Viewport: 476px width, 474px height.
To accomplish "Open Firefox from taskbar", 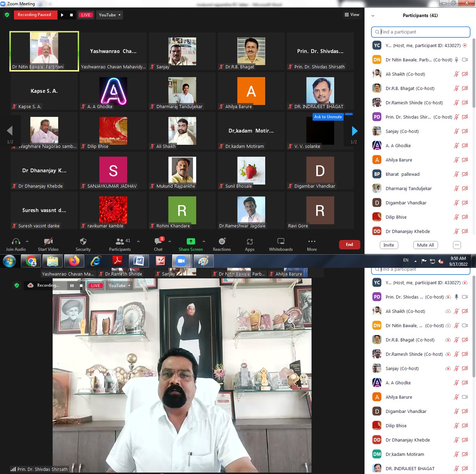I will (74, 261).
